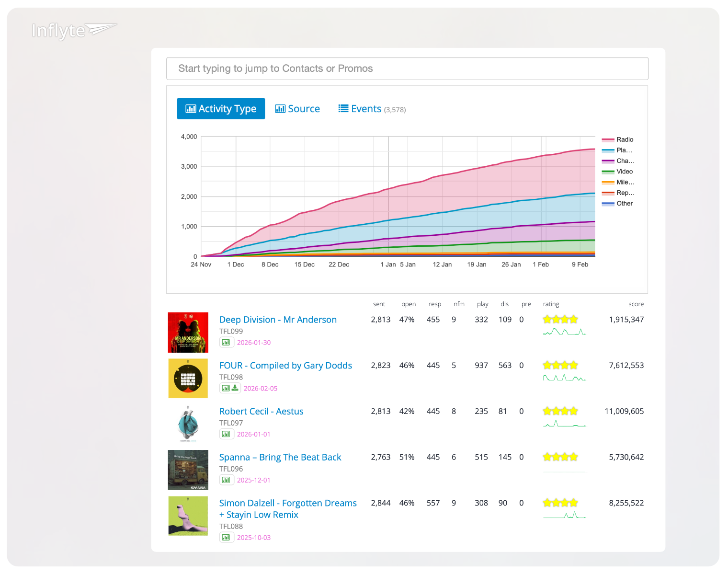
Task: Click the Inflyte logo
Action: pos(74,31)
